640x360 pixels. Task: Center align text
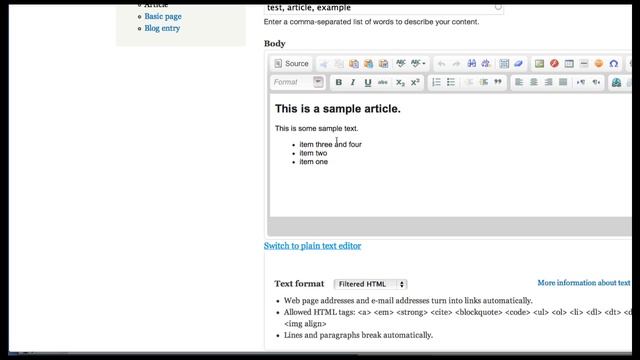coord(533,82)
